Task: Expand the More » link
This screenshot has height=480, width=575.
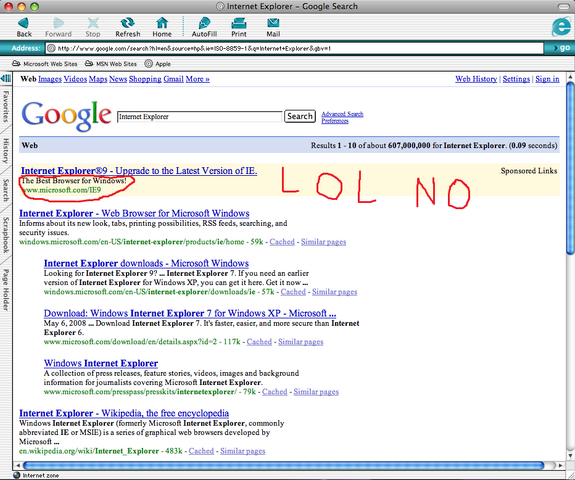Action: (x=197, y=79)
